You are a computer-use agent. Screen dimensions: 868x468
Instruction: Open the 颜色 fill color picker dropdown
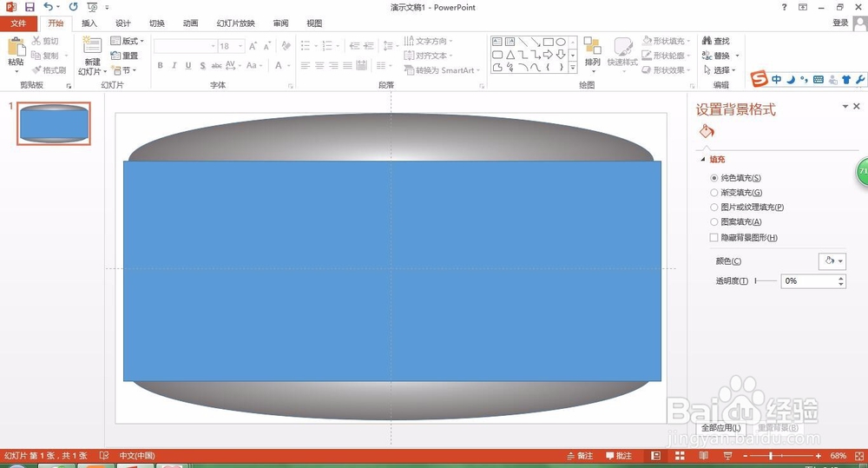(832, 260)
